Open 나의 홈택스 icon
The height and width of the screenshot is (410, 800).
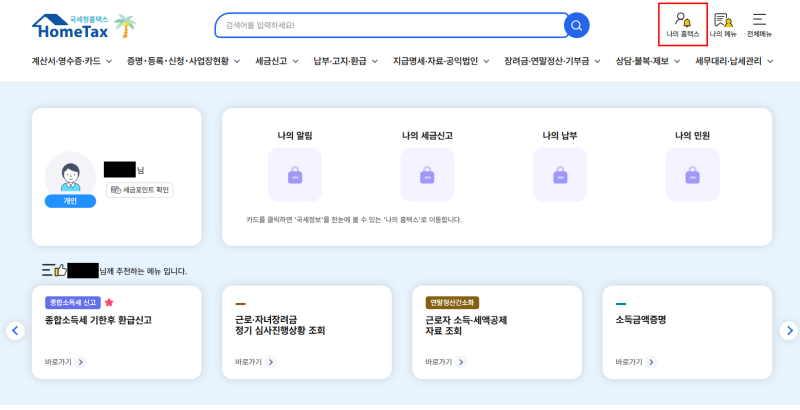click(683, 24)
